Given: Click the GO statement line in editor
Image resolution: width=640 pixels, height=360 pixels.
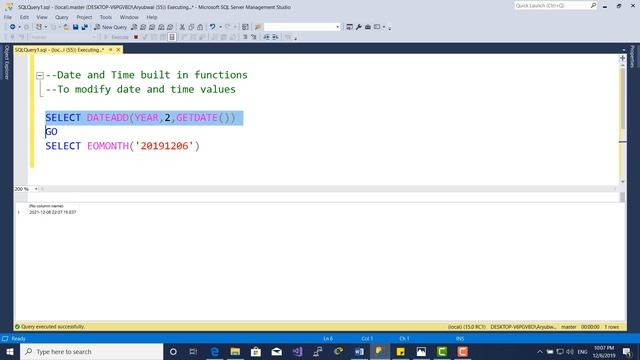Looking at the screenshot, I should (51, 132).
